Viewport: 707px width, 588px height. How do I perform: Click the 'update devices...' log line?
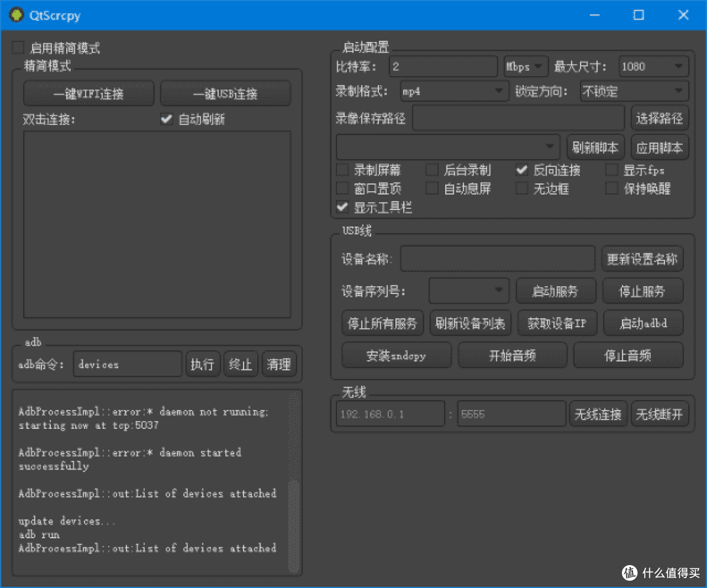[x=67, y=521]
